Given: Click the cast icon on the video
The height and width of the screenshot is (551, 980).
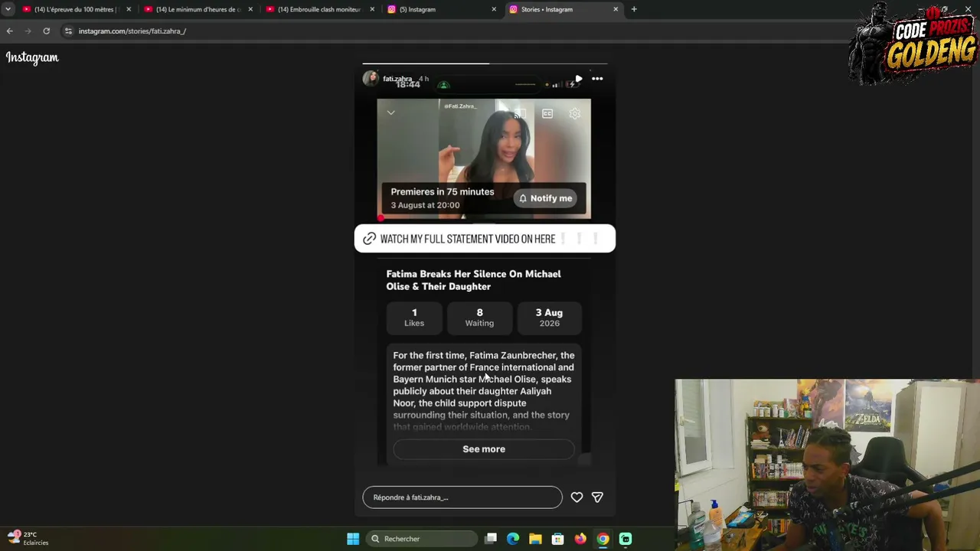Looking at the screenshot, I should pos(520,114).
